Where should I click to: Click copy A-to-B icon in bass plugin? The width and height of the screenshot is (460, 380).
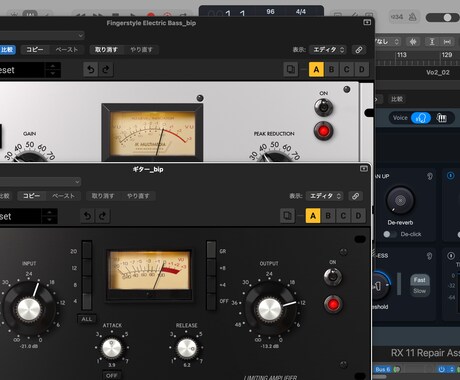tap(291, 69)
